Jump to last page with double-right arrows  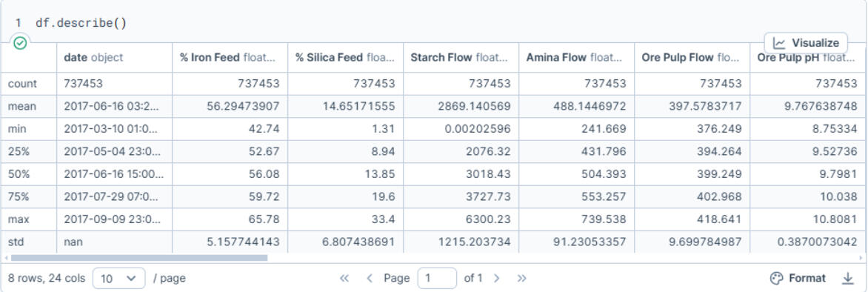point(521,278)
